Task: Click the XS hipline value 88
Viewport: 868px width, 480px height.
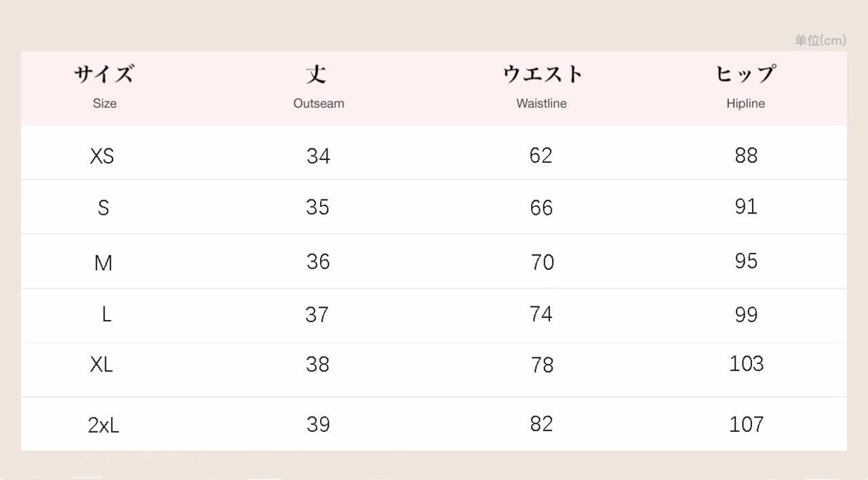Action: (746, 156)
